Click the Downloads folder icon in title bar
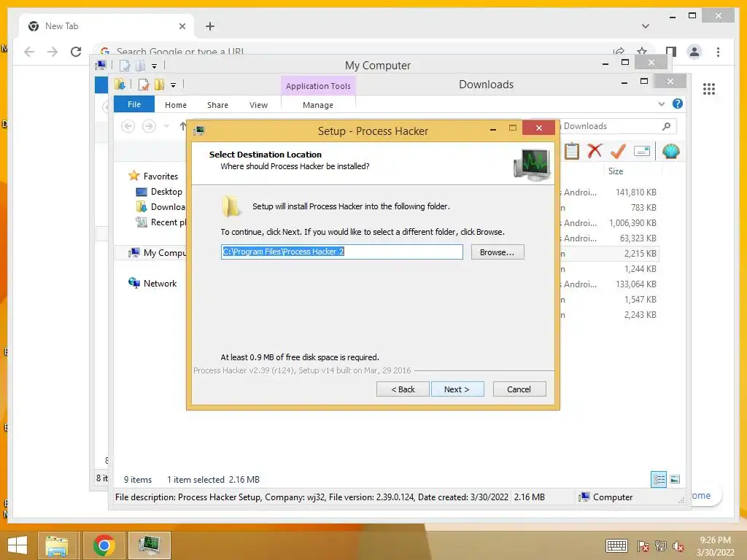The width and height of the screenshot is (747, 560). pos(120,85)
